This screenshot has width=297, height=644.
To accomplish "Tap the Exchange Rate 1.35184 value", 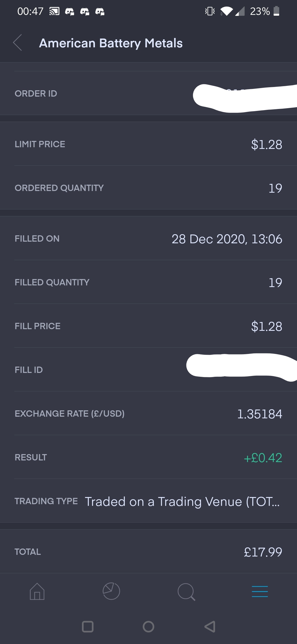I will (x=259, y=414).
